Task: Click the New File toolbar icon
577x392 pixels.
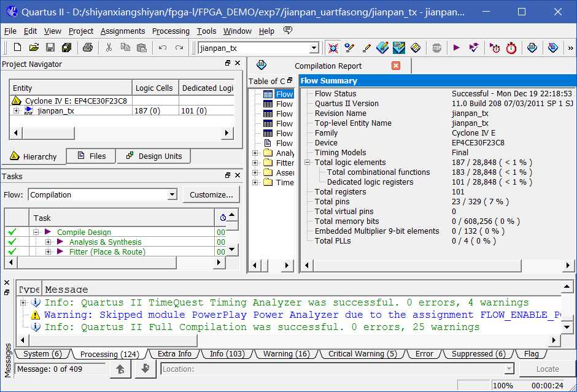Action: pyautogui.click(x=17, y=48)
